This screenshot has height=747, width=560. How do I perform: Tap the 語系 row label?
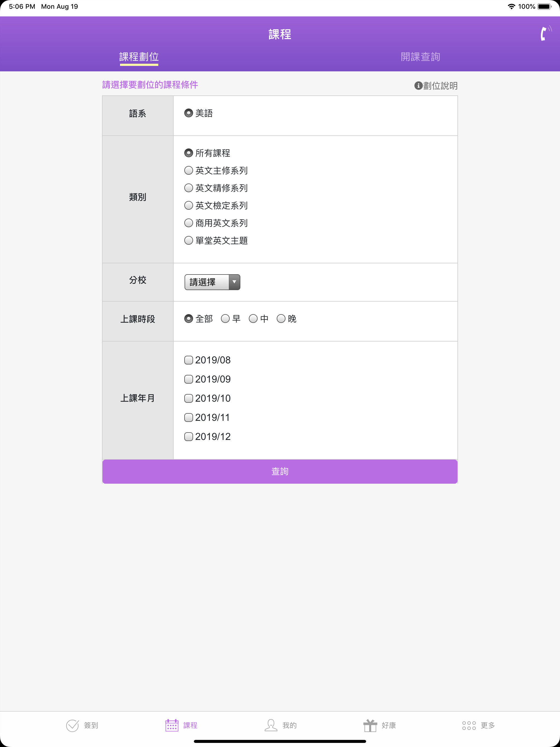[138, 113]
